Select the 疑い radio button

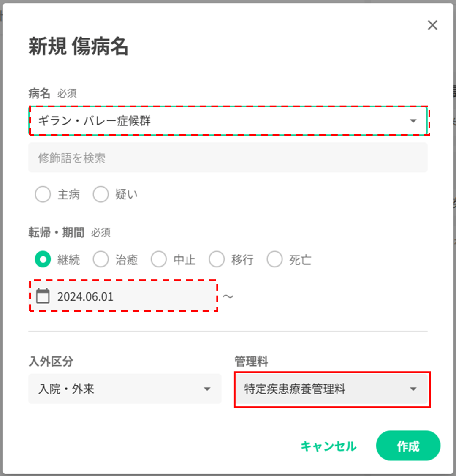pos(100,195)
